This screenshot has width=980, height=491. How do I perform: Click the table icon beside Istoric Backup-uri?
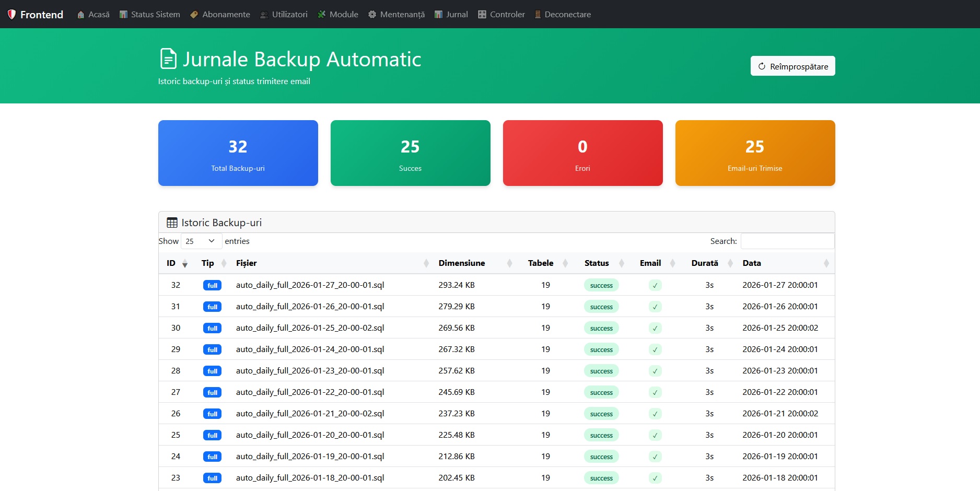point(171,222)
